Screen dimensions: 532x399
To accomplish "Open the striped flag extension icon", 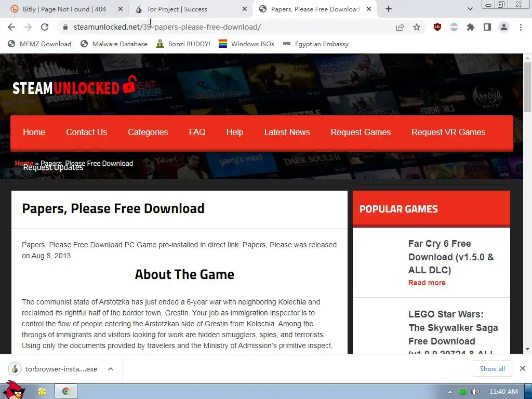I will click(454, 27).
